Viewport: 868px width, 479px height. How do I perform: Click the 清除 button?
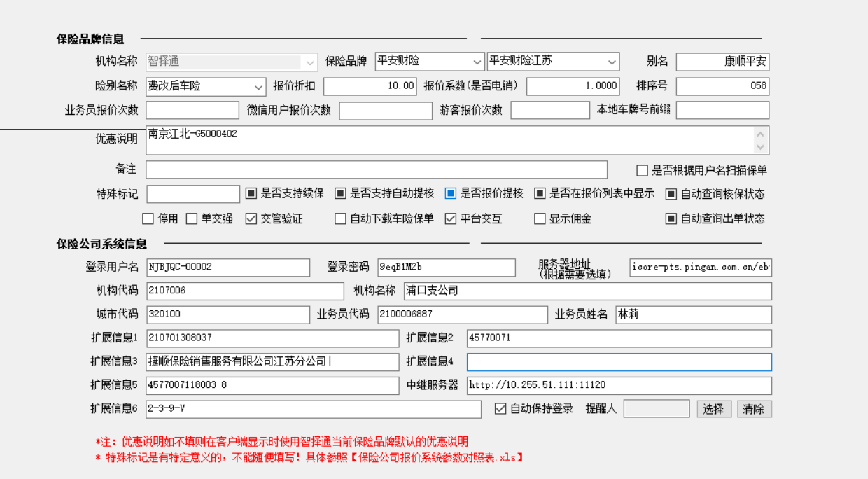754,409
